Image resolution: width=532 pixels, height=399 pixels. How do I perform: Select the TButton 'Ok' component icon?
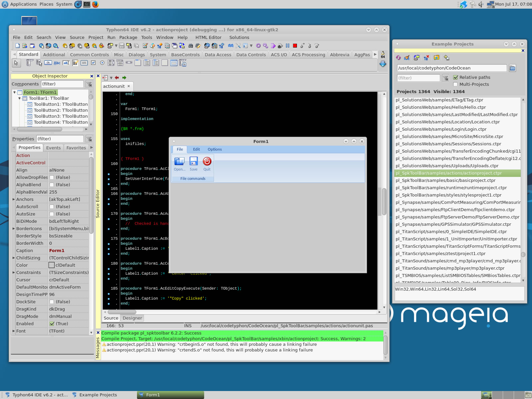tap(48, 63)
